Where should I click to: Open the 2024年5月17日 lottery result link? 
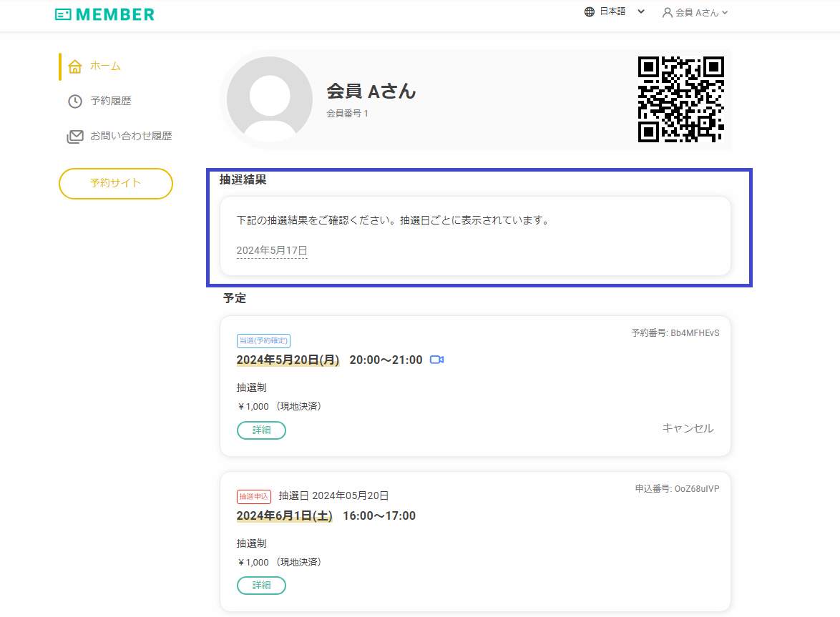[272, 250]
